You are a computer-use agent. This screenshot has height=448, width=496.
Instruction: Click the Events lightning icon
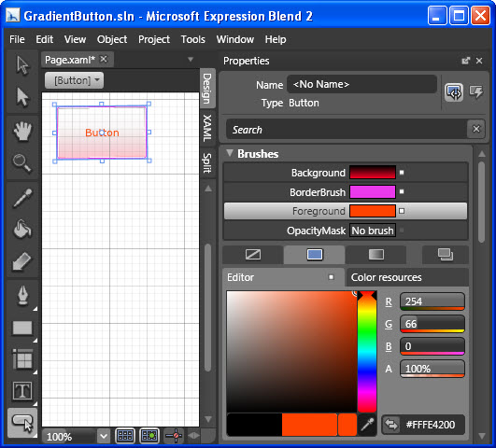click(476, 92)
